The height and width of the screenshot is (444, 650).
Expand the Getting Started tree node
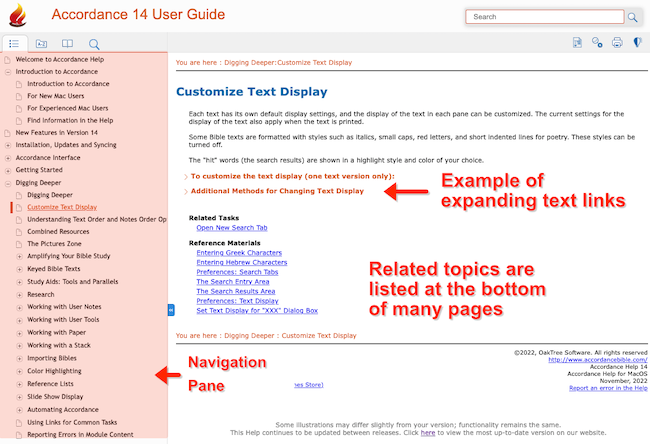(x=8, y=170)
